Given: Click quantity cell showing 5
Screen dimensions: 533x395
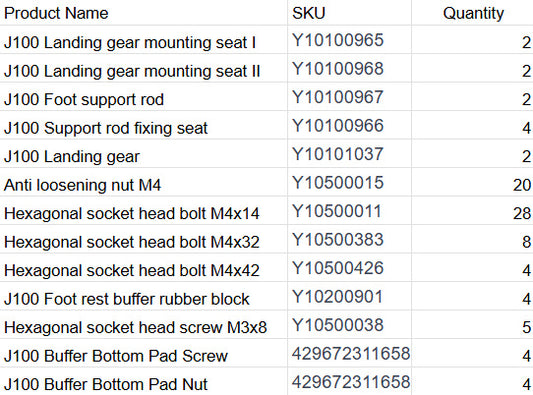Looking at the screenshot, I should tap(472, 325).
